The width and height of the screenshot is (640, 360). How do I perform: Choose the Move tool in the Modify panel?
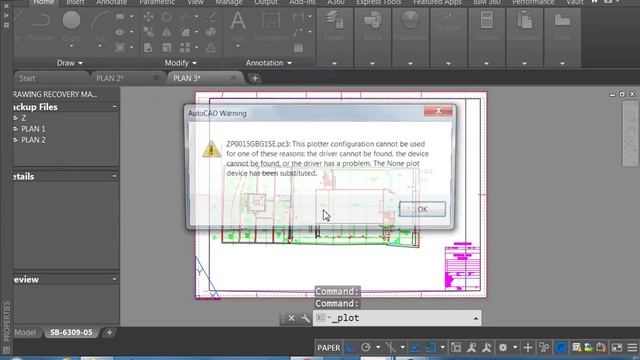tap(148, 17)
